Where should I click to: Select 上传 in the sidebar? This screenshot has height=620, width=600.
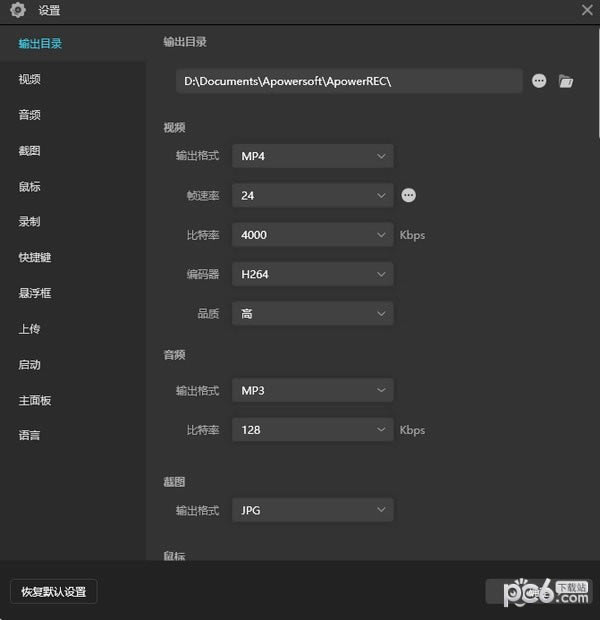click(x=30, y=329)
